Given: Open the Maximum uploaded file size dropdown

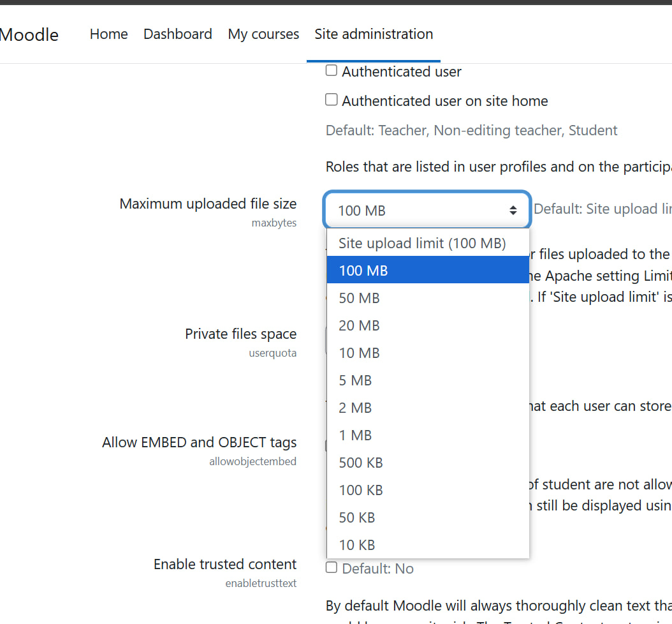Looking at the screenshot, I should point(427,210).
